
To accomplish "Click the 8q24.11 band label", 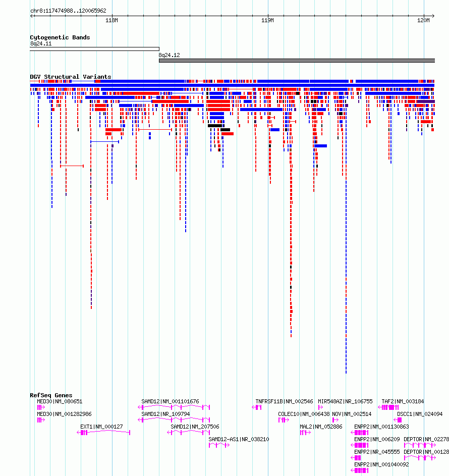I will [41, 43].
